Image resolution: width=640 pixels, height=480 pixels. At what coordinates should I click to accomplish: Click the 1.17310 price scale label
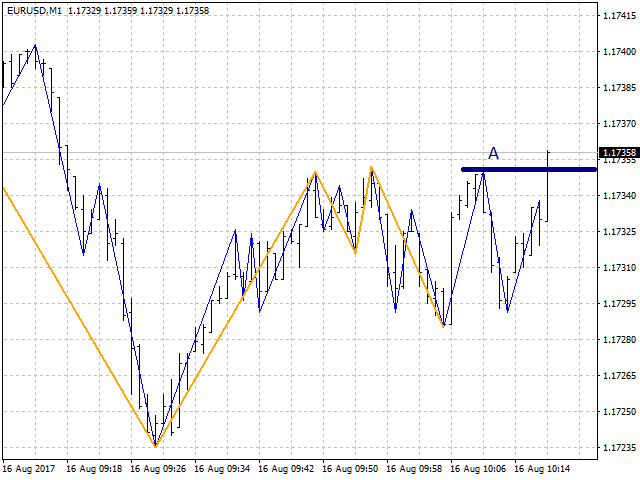point(619,268)
